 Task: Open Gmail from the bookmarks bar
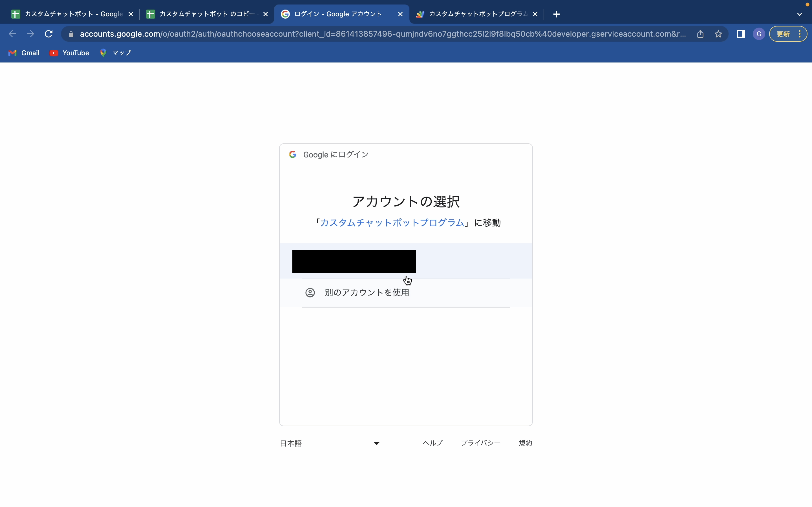click(x=23, y=53)
